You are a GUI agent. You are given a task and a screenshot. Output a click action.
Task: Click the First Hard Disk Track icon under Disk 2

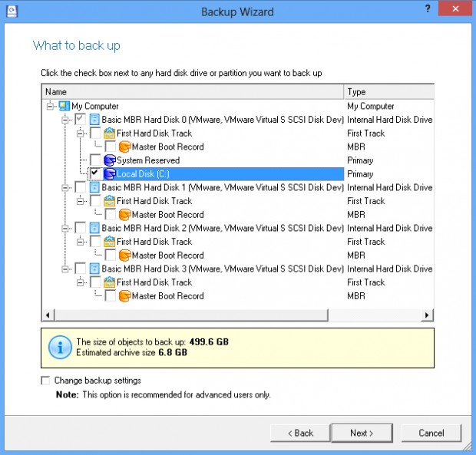pos(109,242)
